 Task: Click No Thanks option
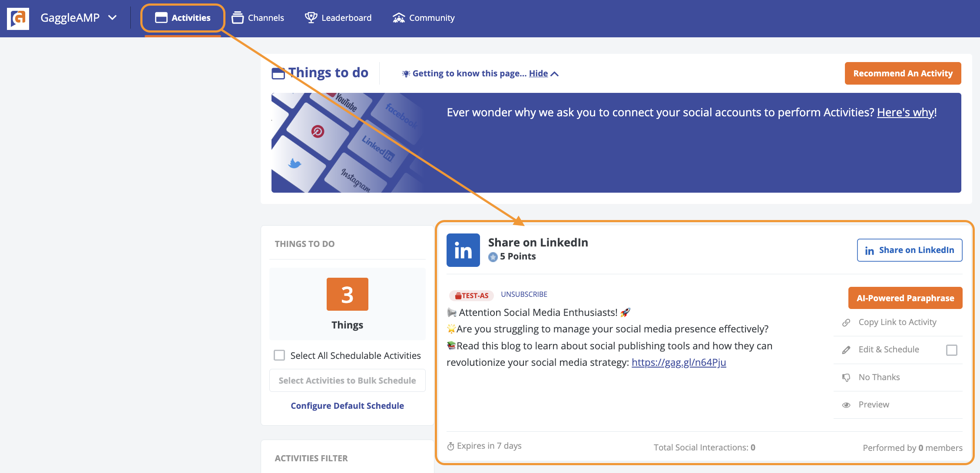click(879, 378)
